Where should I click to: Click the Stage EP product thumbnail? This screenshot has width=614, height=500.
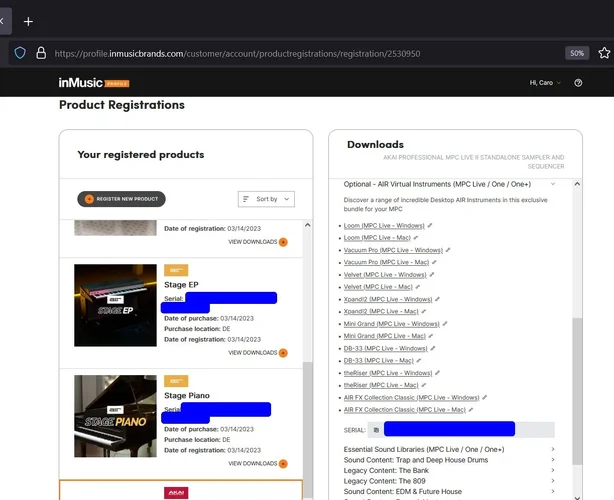pyautogui.click(x=116, y=305)
